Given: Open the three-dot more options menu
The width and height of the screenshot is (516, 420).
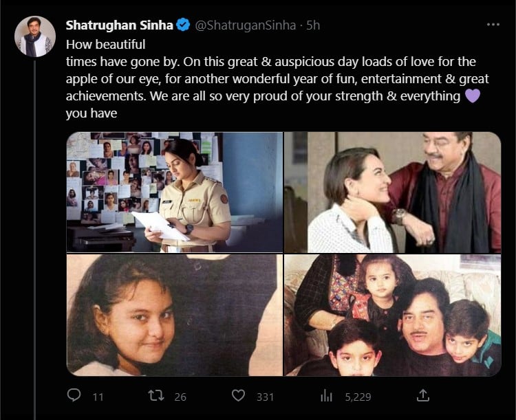Looking at the screenshot, I should point(493,25).
